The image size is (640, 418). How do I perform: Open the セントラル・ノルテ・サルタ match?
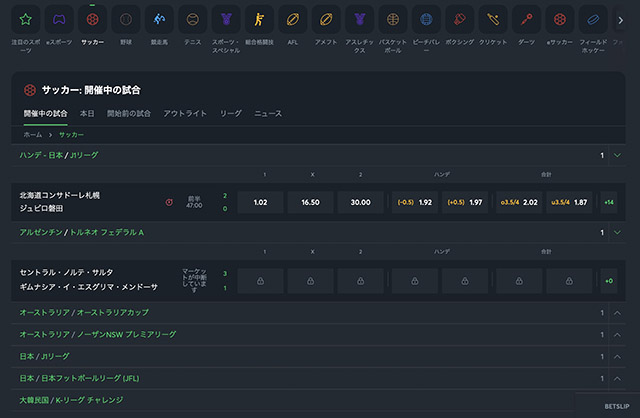click(89, 280)
